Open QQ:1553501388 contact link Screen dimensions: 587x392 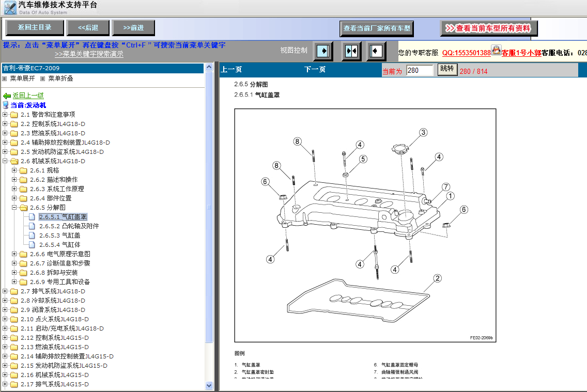467,53
